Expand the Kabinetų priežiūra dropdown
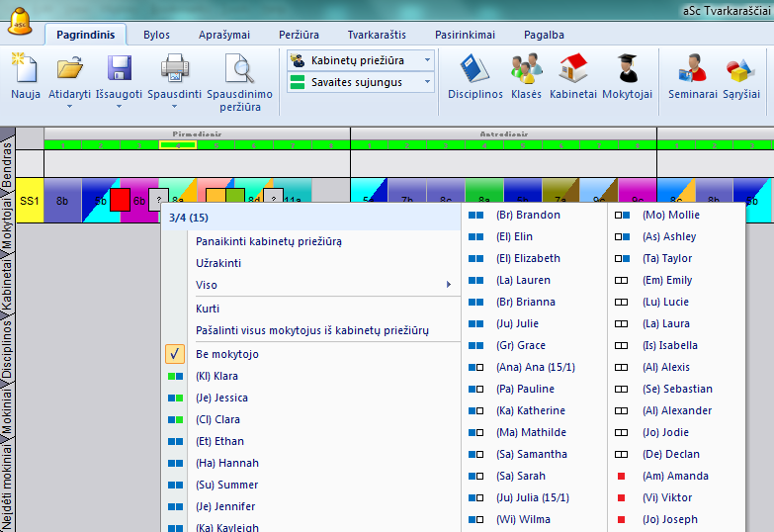 [x=428, y=60]
